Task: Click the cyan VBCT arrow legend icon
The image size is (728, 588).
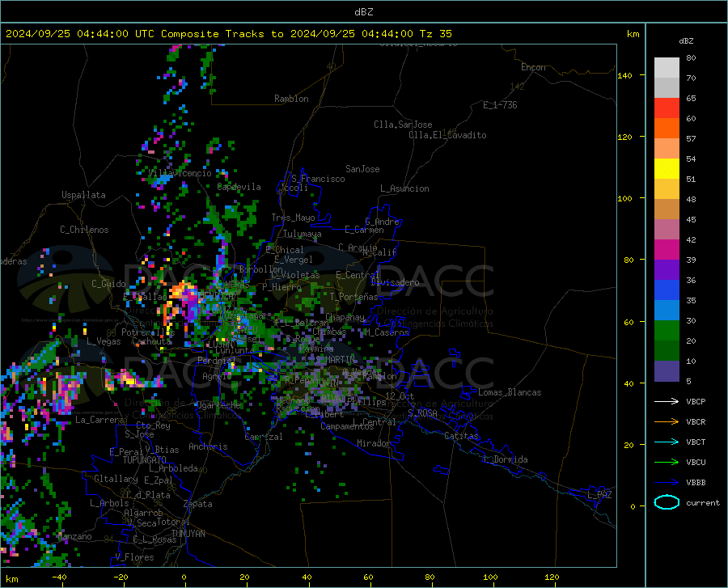Action: coord(667,442)
